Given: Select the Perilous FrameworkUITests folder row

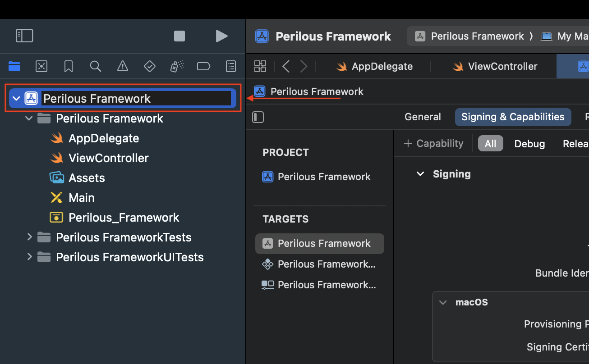Looking at the screenshot, I should coord(130,257).
